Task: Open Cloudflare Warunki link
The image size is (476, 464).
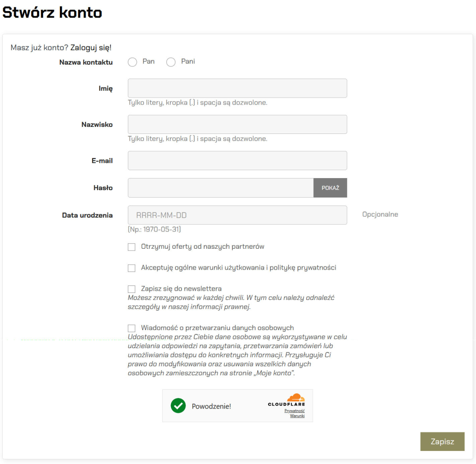Action: coord(297,416)
